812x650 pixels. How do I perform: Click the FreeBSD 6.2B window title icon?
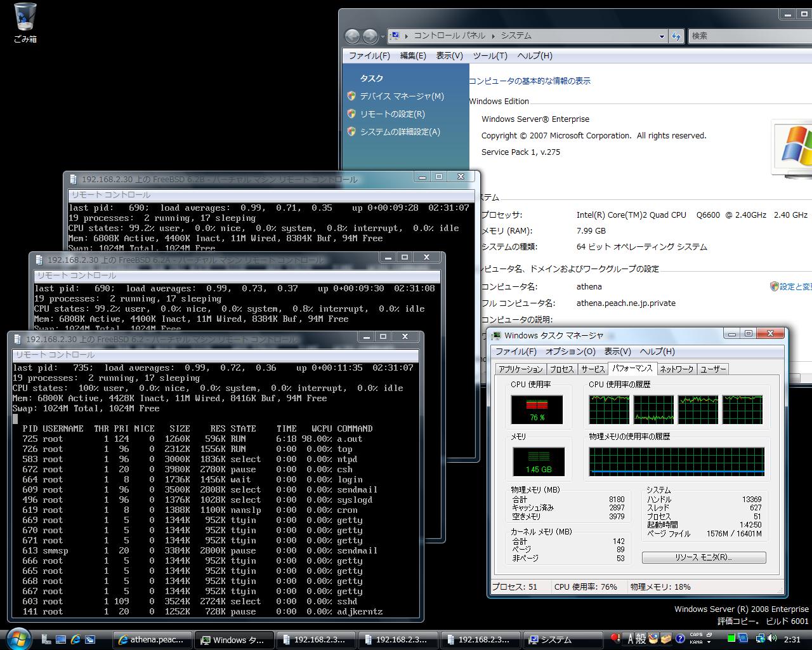[x=74, y=179]
